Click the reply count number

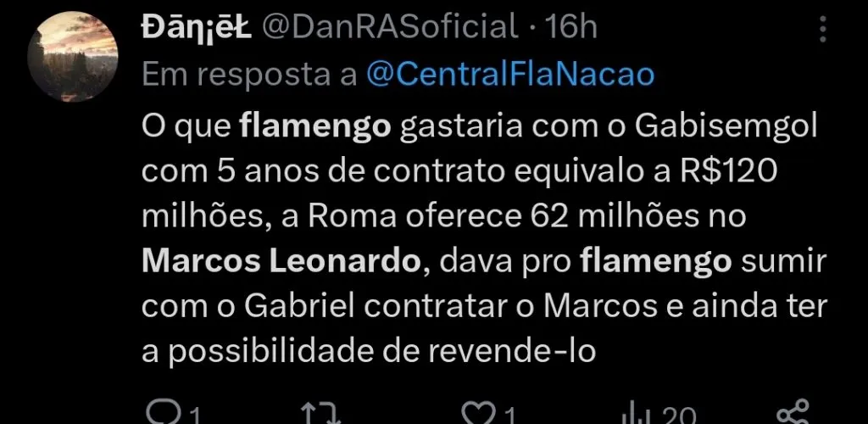[193, 416]
